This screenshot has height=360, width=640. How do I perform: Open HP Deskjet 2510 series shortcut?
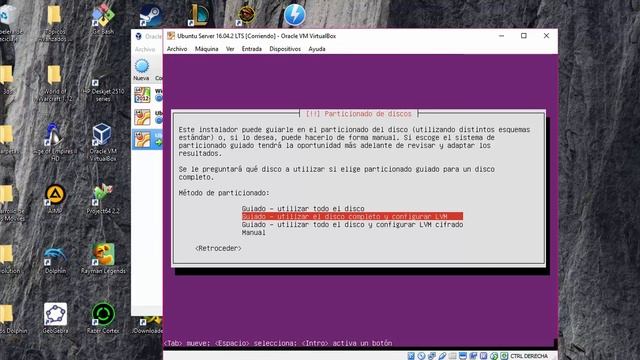pyautogui.click(x=103, y=90)
